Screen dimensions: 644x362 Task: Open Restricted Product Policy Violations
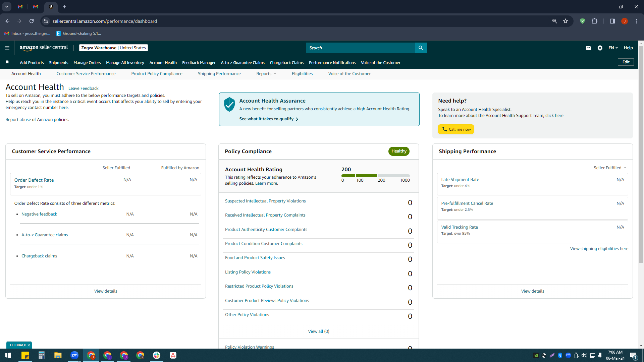[x=259, y=286]
